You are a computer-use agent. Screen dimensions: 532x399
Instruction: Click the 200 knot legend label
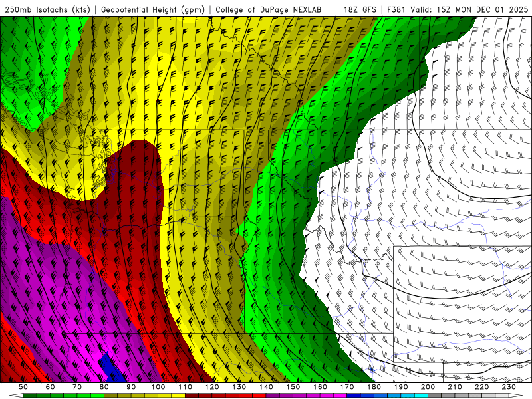click(428, 387)
